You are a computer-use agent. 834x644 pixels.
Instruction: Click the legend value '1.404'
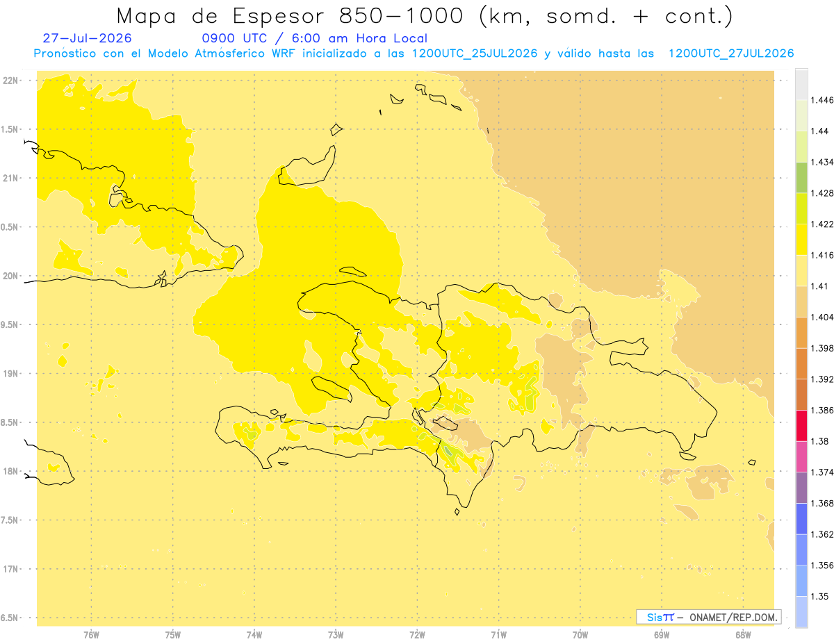coord(822,317)
